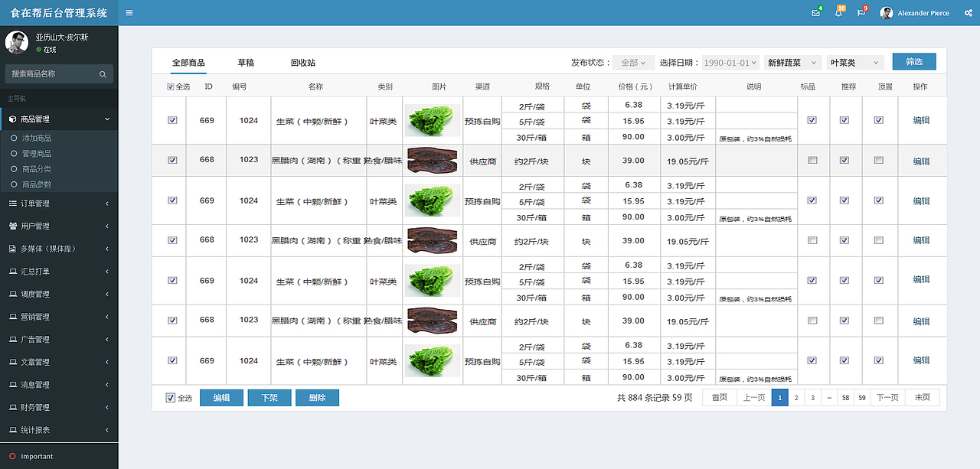Open the 新鲜蔬菜 category dropdown
The image size is (980, 469).
coord(792,63)
